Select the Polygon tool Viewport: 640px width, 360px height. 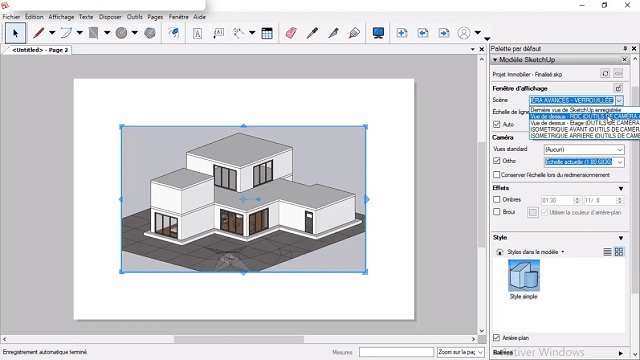coord(150,33)
